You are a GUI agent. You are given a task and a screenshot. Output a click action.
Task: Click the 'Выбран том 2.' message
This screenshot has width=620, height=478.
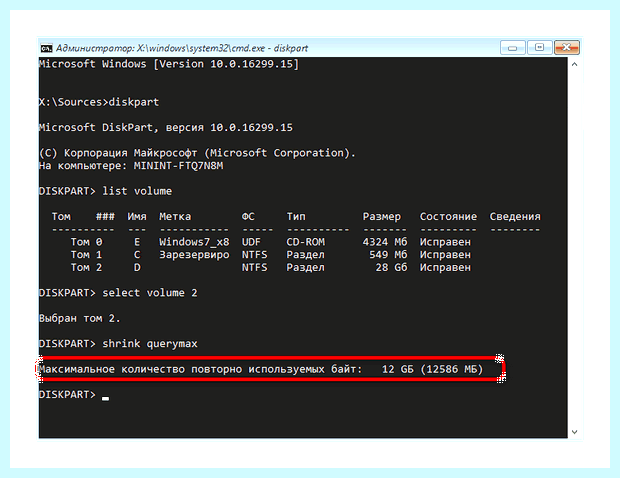pyautogui.click(x=79, y=319)
